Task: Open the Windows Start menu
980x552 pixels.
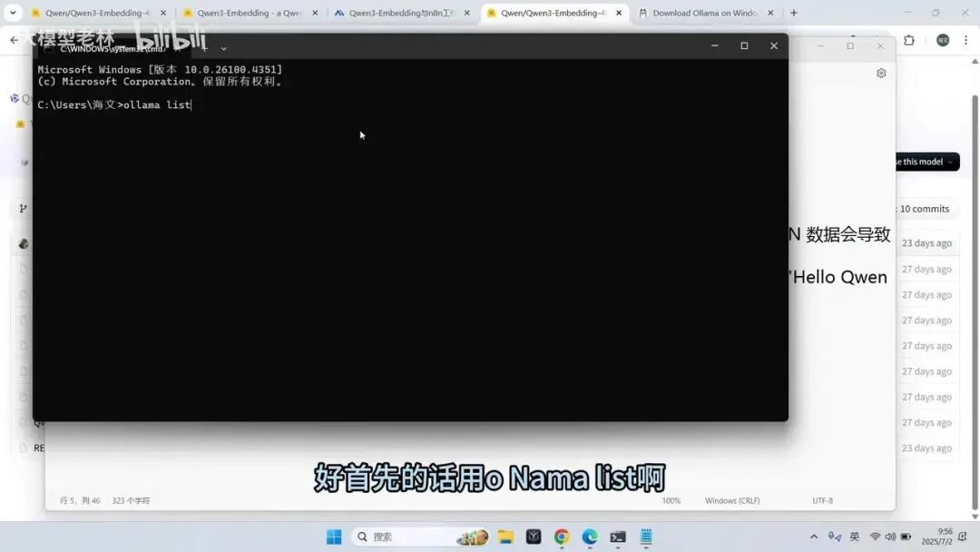Action: [334, 537]
